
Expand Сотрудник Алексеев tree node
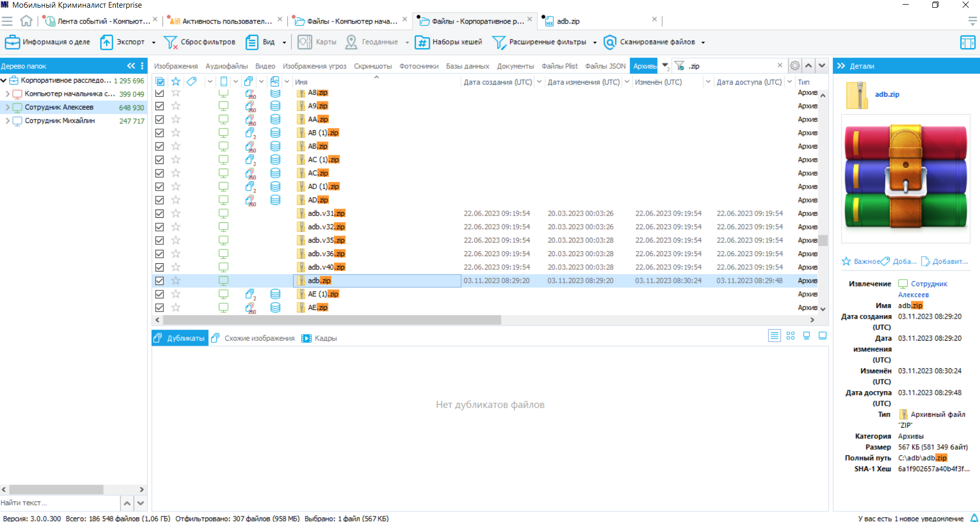8,107
